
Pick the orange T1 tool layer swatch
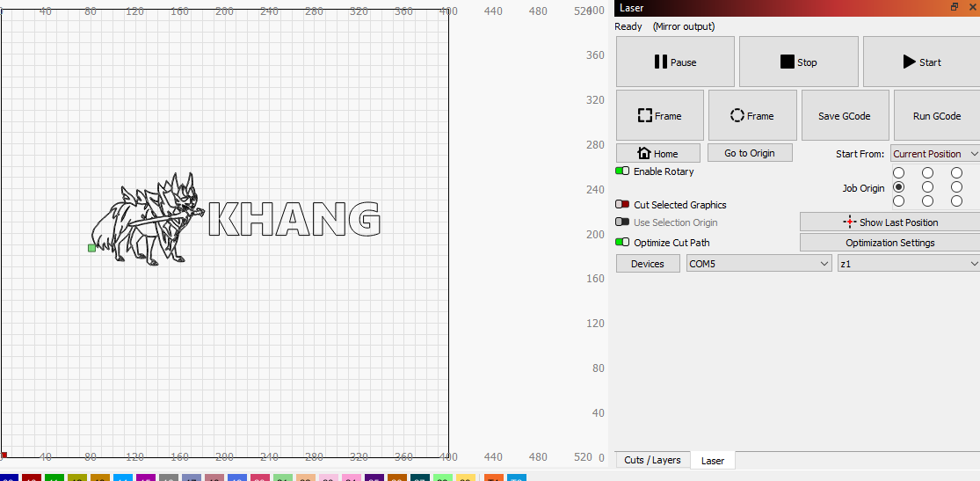pyautogui.click(x=494, y=477)
